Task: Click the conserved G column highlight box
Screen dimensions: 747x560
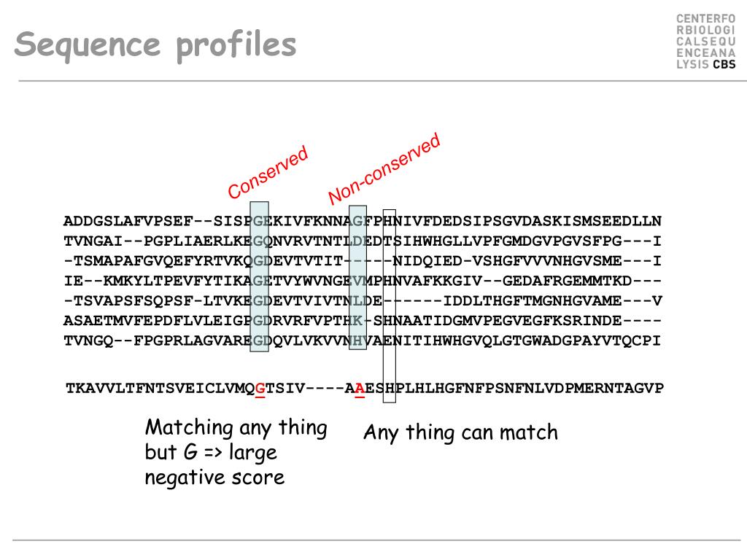Action: tap(260, 276)
